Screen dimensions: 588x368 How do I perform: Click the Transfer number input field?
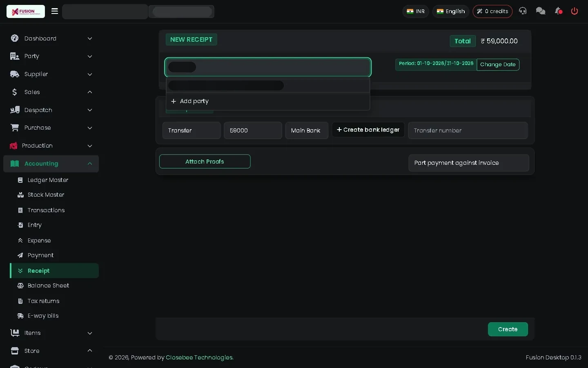point(468,130)
